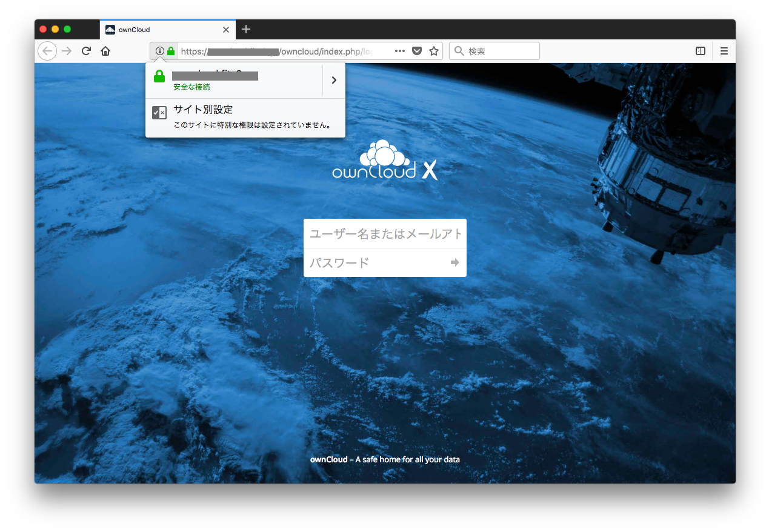Click the green lock in identity popup
769x532 pixels.
[159, 77]
